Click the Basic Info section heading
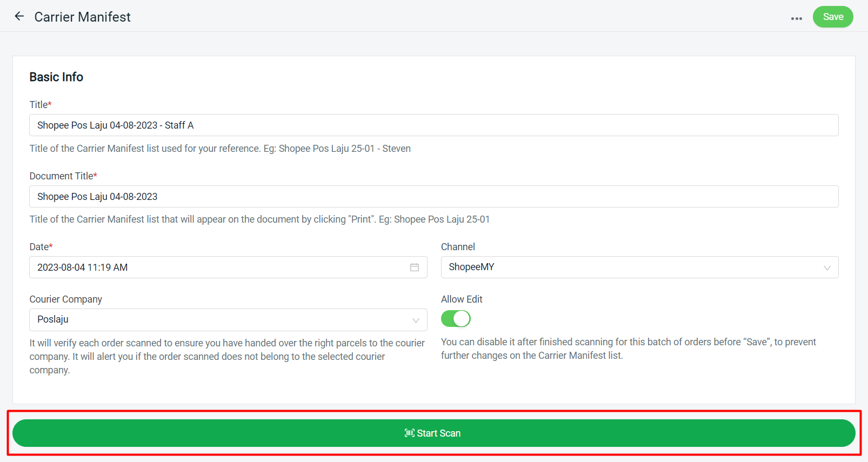Viewport: 868px width, 462px height. coord(56,77)
